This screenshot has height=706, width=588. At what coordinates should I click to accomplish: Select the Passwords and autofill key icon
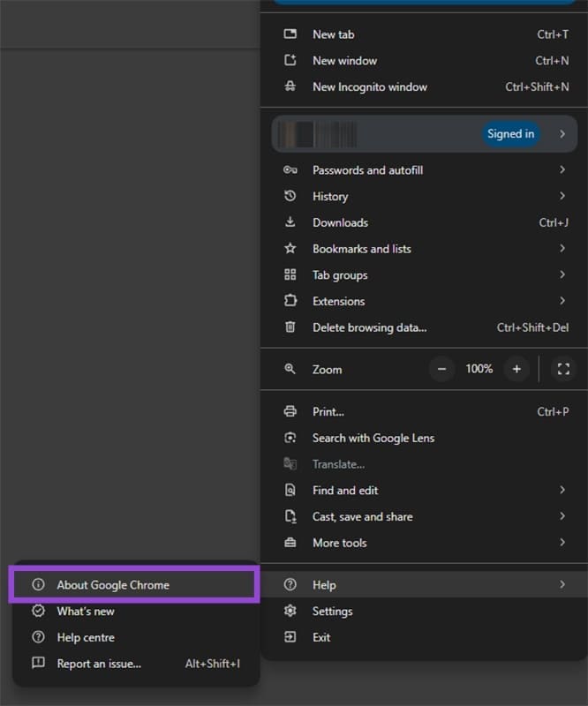(x=291, y=169)
